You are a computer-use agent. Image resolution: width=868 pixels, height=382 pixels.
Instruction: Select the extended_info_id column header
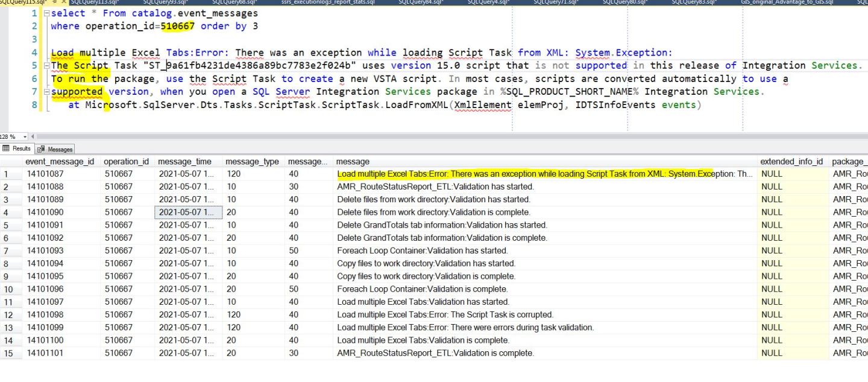791,162
